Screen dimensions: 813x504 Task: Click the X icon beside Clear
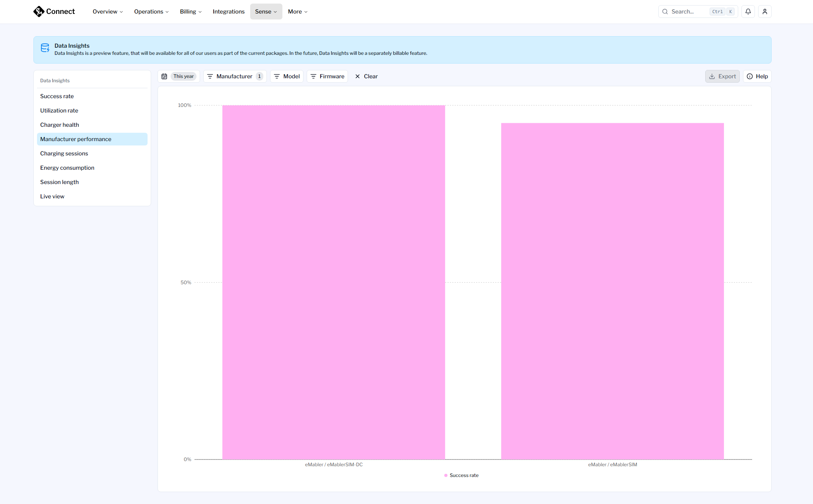point(358,76)
